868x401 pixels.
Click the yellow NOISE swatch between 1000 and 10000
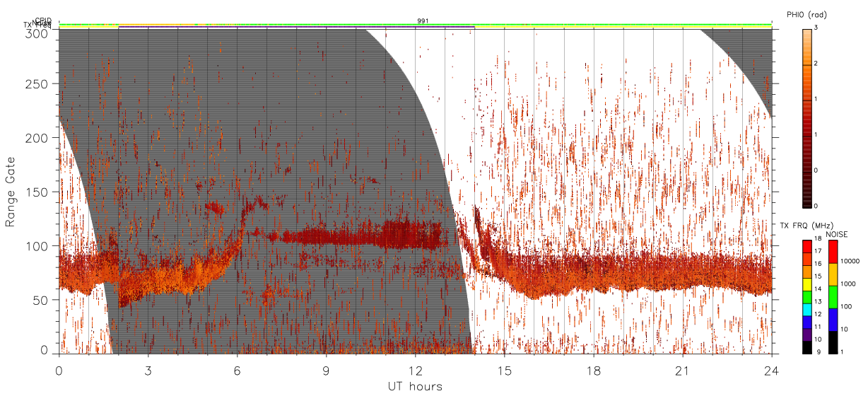[x=832, y=274]
